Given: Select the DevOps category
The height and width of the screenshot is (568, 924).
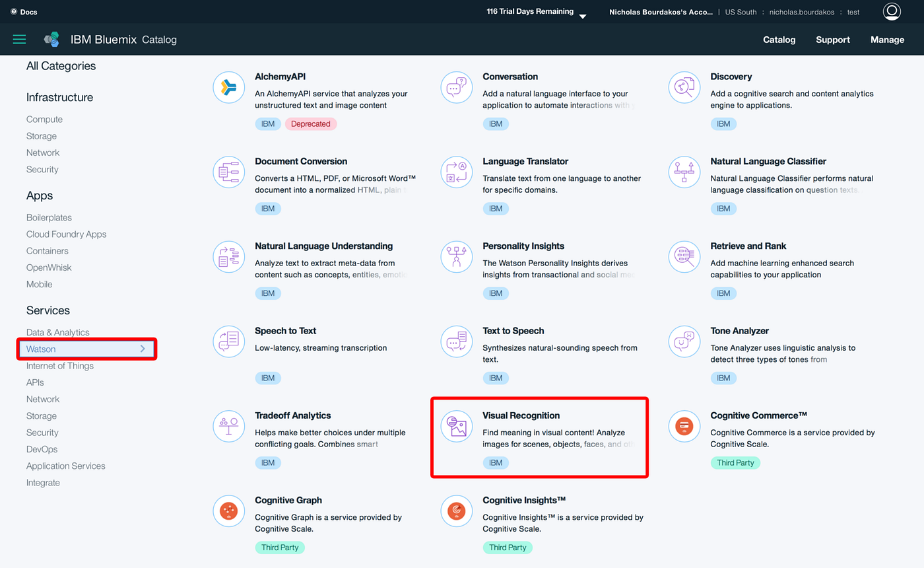Looking at the screenshot, I should tap(41, 449).
